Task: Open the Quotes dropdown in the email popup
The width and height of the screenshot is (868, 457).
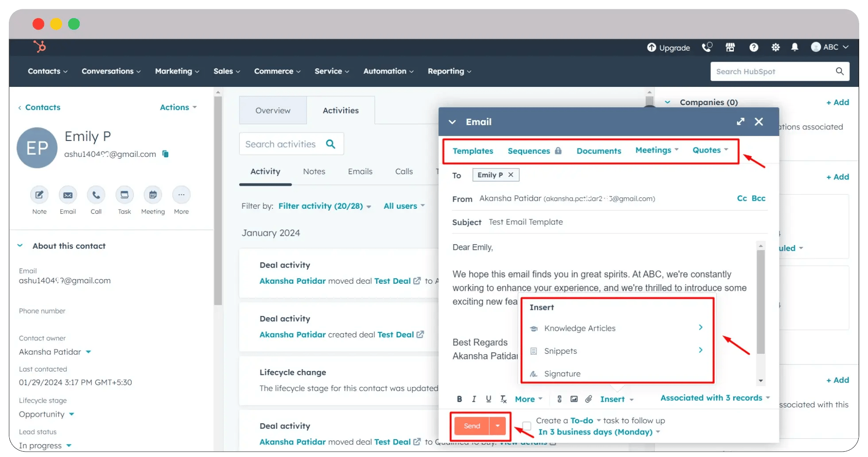Action: [x=710, y=150]
